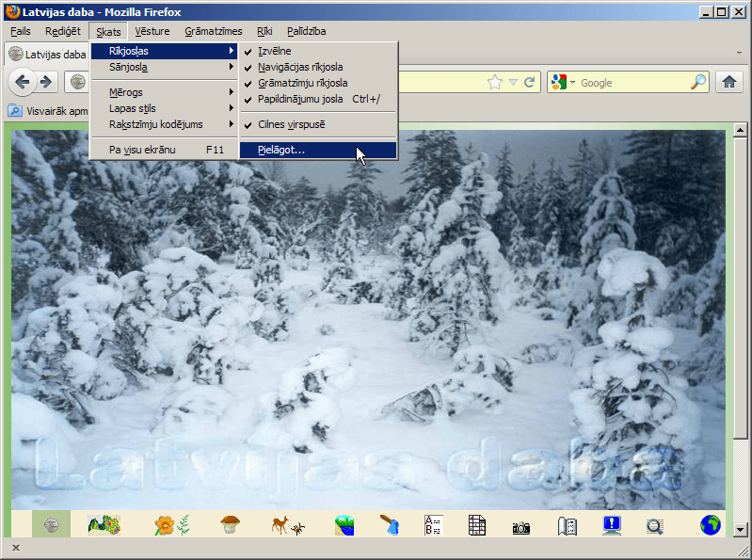752x560 pixels.
Task: Expand the Rakstzīmju kodējums submenu
Action: click(x=164, y=124)
